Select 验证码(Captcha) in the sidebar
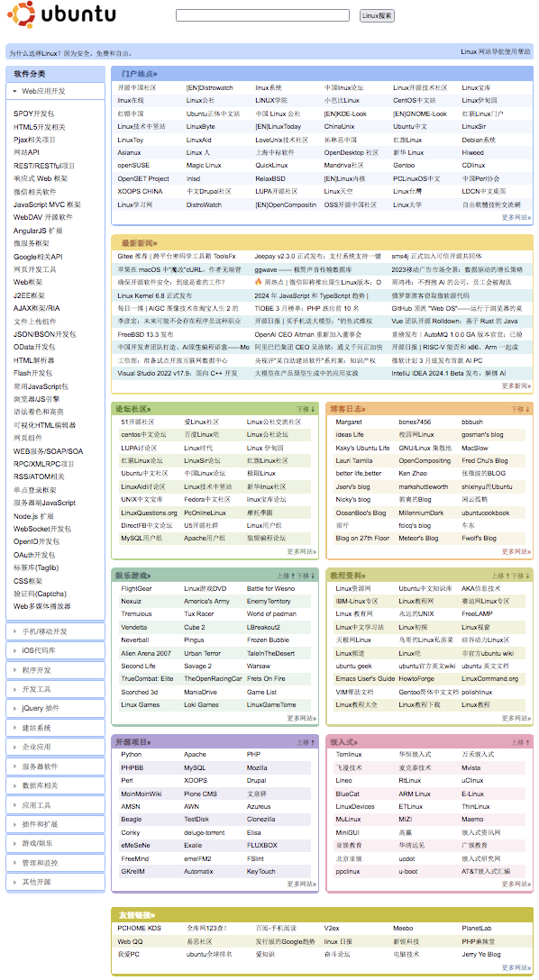539x980 pixels. [40, 594]
